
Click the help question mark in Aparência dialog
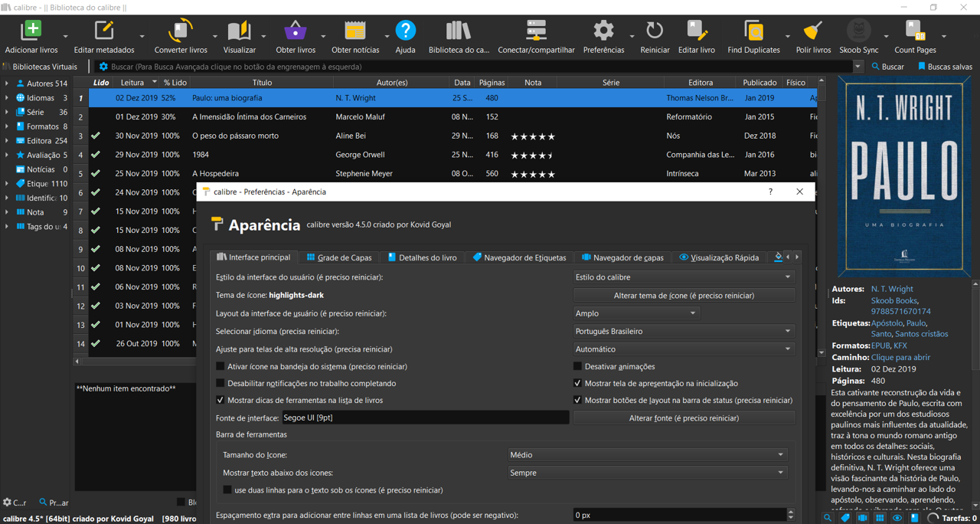770,192
